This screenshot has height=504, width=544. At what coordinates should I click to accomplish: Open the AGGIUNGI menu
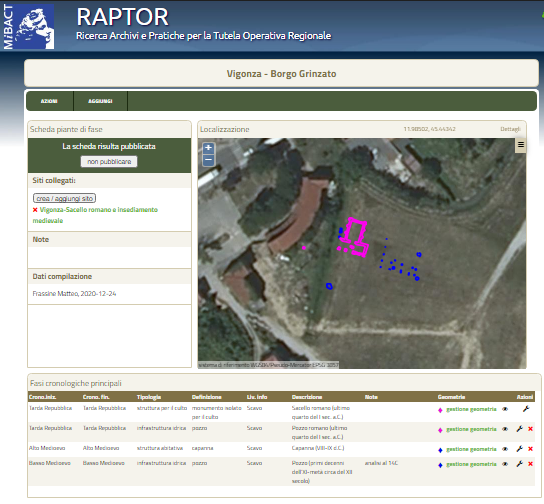click(100, 101)
